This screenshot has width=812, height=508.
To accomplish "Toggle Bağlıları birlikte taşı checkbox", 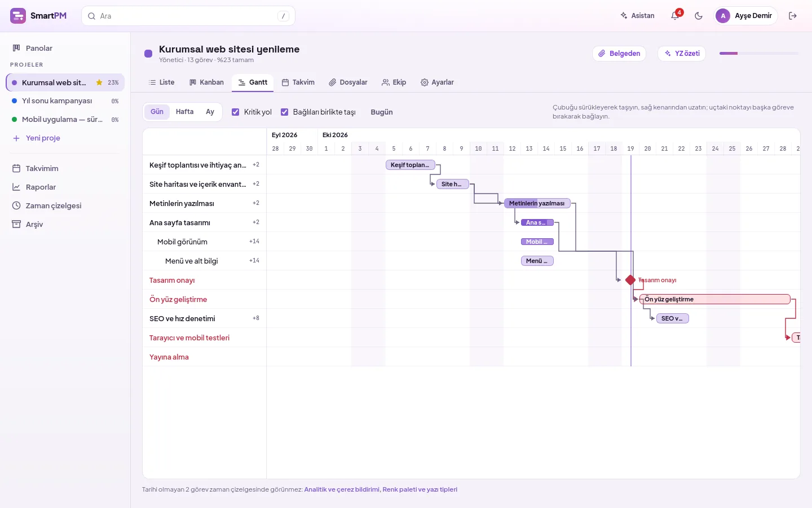I will tap(285, 112).
